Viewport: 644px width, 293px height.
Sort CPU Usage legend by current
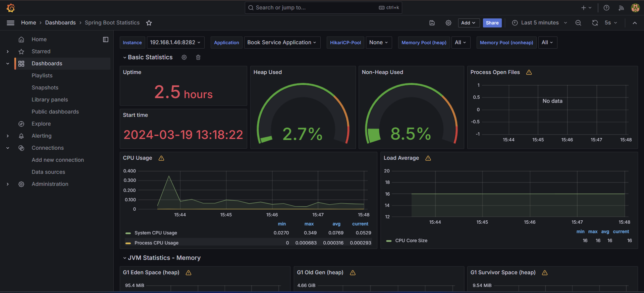(360, 224)
